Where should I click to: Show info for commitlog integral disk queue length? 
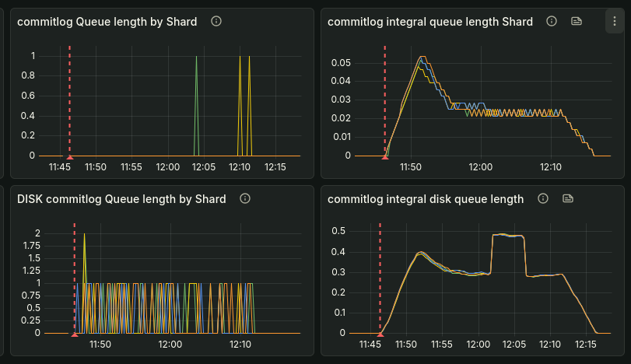[x=543, y=199]
